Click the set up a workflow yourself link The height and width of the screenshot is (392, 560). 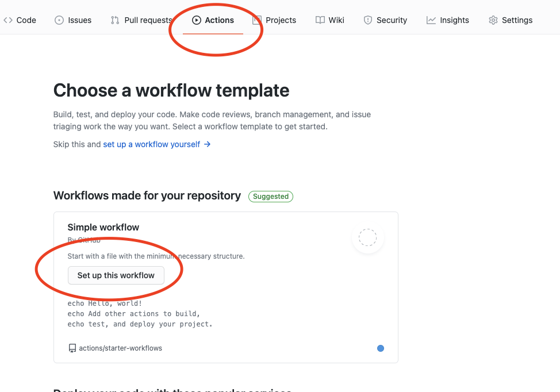click(151, 144)
